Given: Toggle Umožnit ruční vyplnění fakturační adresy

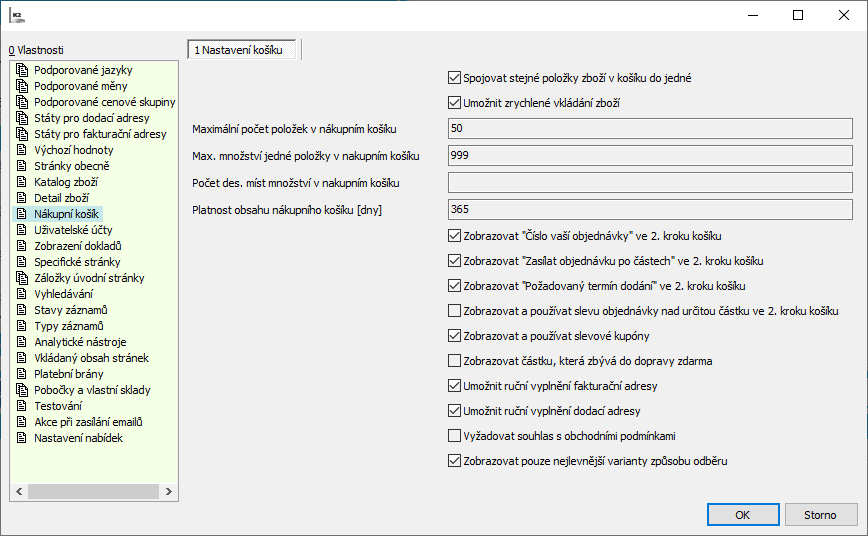Looking at the screenshot, I should pos(454,385).
